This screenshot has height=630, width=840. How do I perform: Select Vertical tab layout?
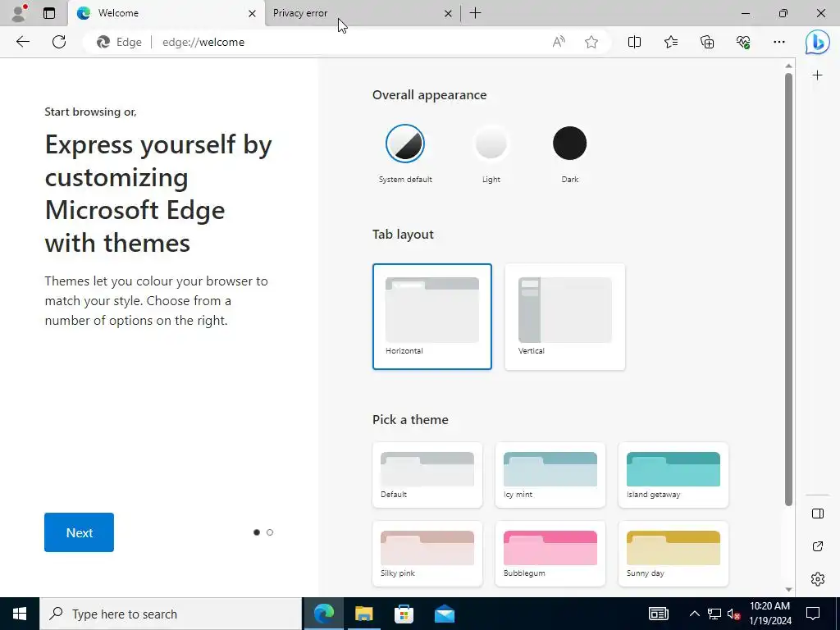(564, 317)
